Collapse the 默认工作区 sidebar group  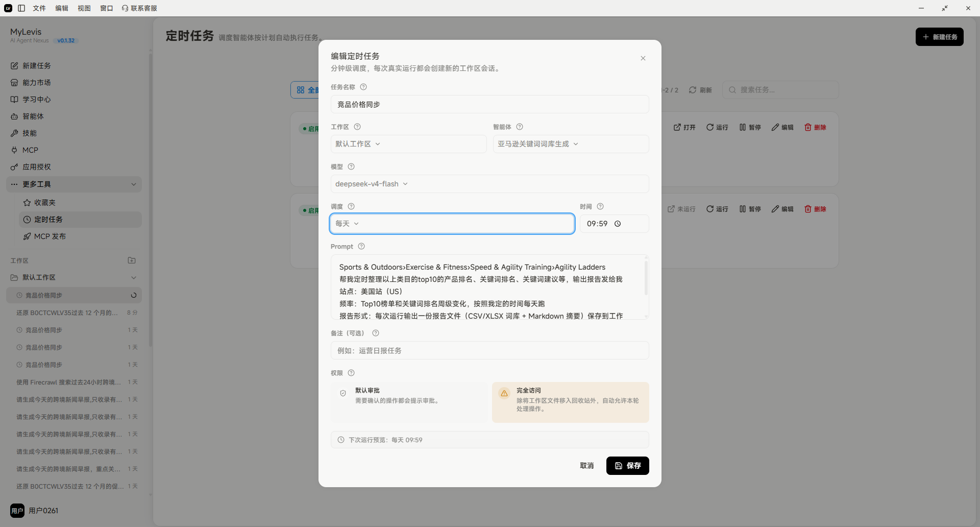point(74,277)
